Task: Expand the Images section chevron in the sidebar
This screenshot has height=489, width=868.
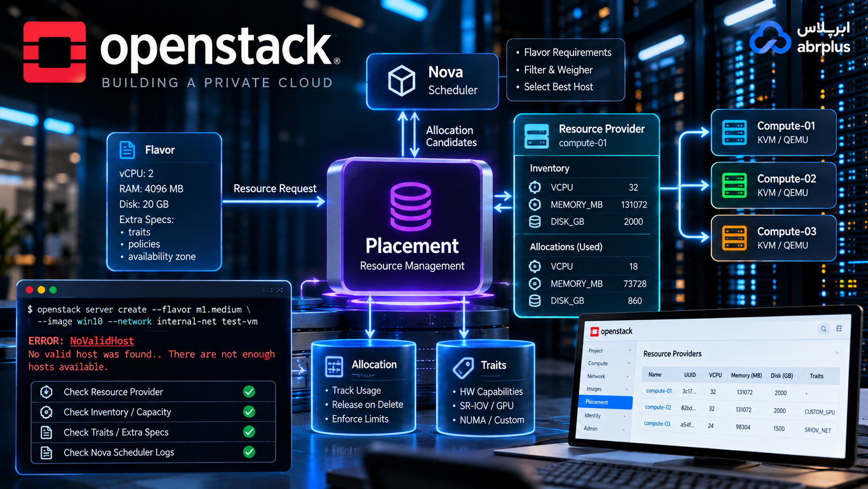Action: click(x=627, y=389)
